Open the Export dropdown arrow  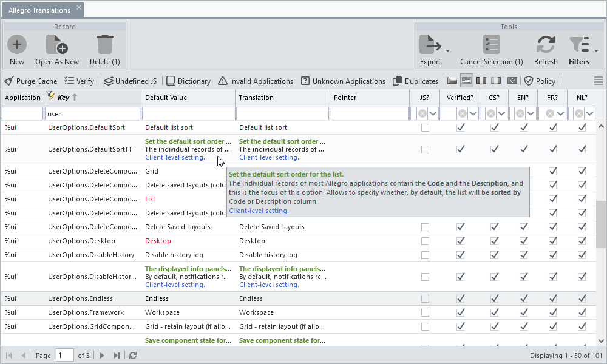click(447, 51)
